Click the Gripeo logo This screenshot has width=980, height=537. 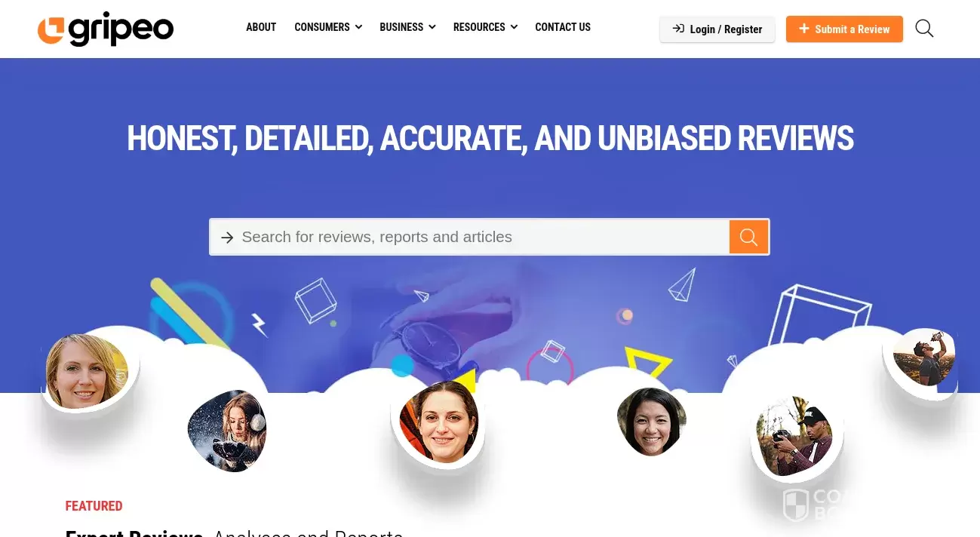pyautogui.click(x=106, y=29)
